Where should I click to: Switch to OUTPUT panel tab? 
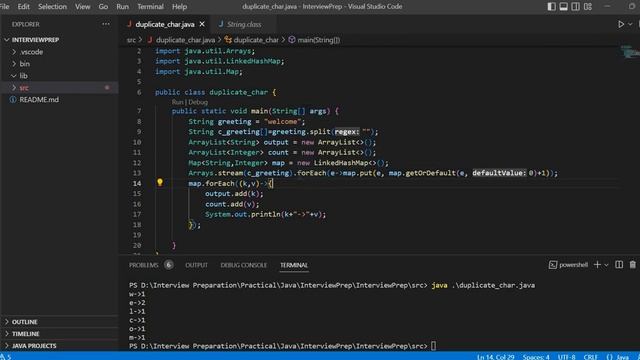196,265
